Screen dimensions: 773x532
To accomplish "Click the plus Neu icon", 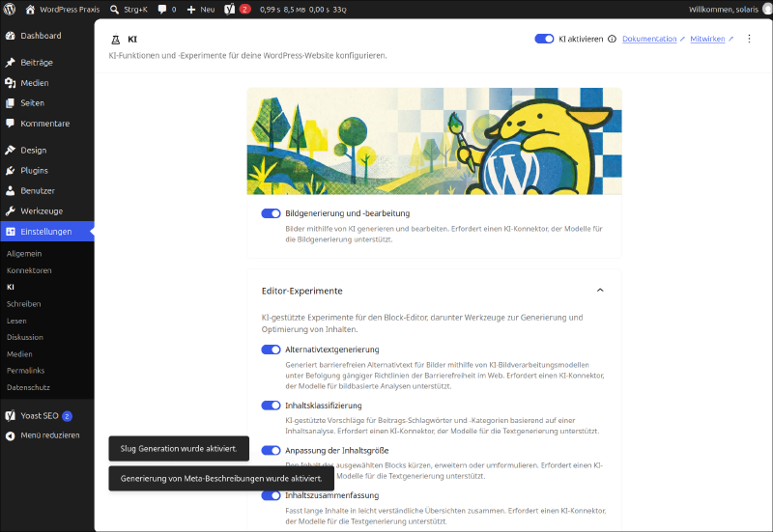I will click(x=191, y=10).
